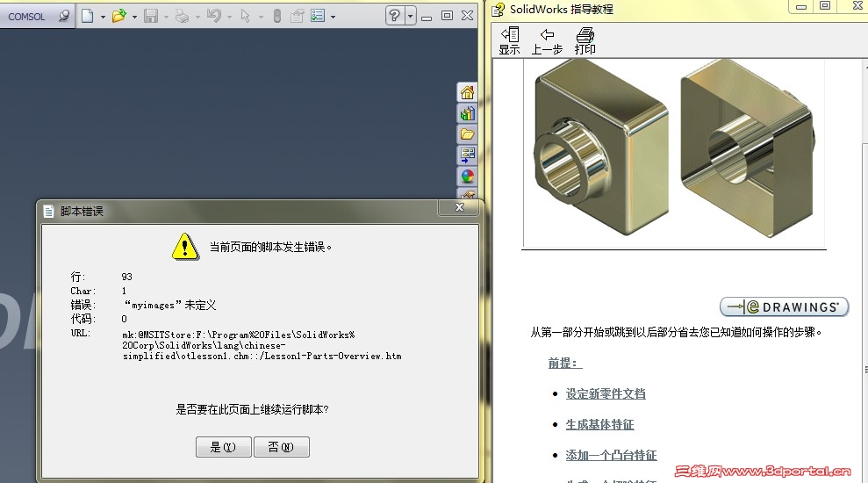Click the New document icon in toolbar
Image resolution: width=868 pixels, height=483 pixels.
87,16
